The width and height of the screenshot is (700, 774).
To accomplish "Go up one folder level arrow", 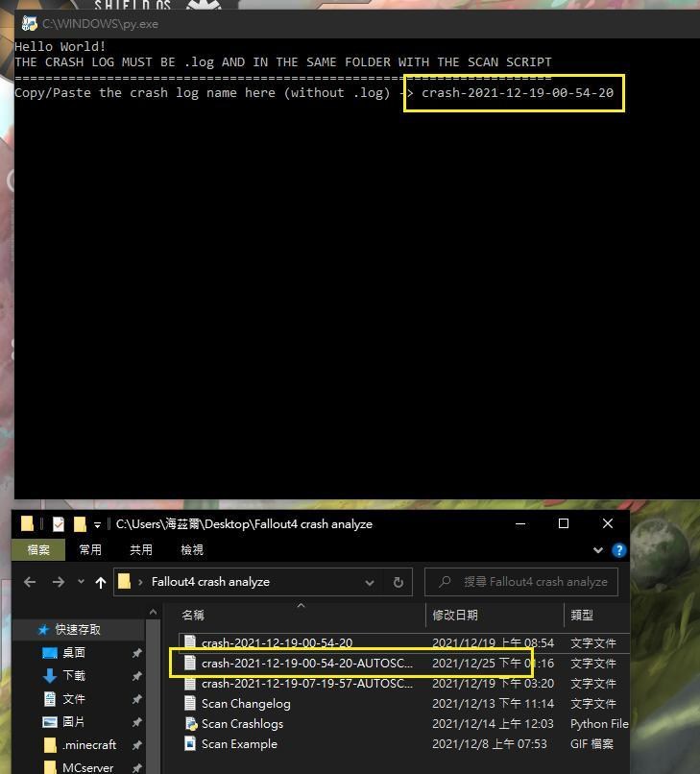I will tap(101, 583).
